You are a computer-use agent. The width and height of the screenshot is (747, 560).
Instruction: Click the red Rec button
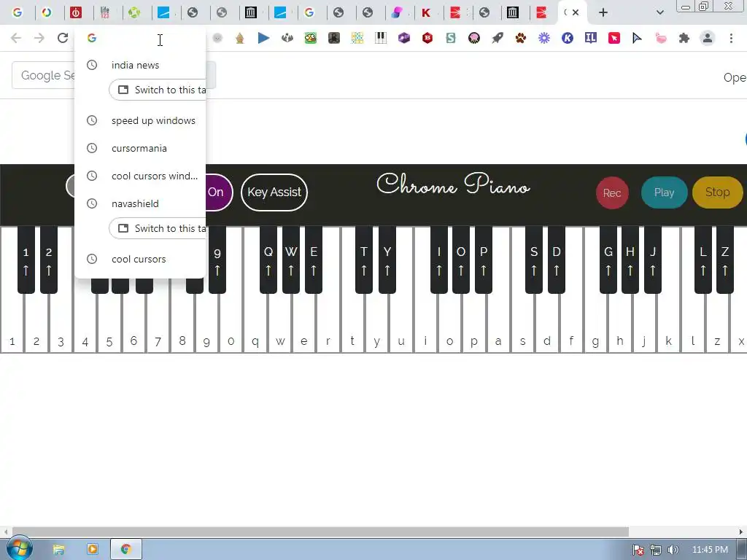coord(612,192)
